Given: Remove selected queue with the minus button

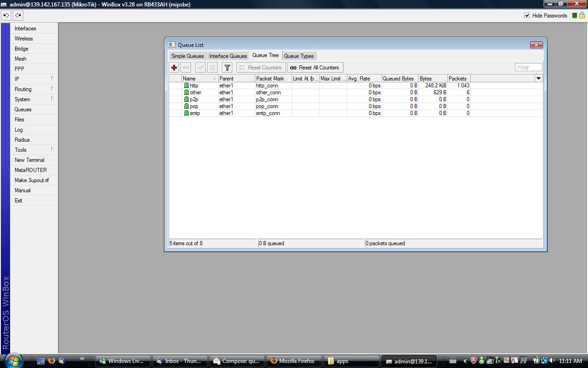Looking at the screenshot, I should (x=186, y=68).
